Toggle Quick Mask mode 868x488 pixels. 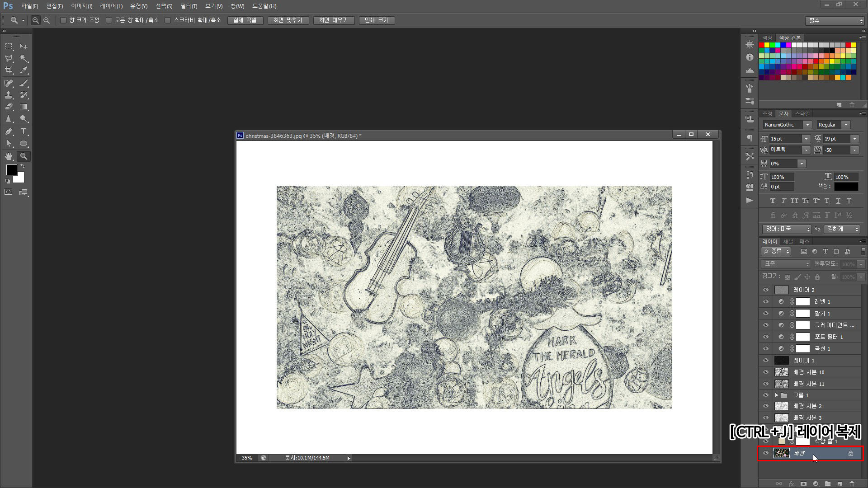[9, 192]
